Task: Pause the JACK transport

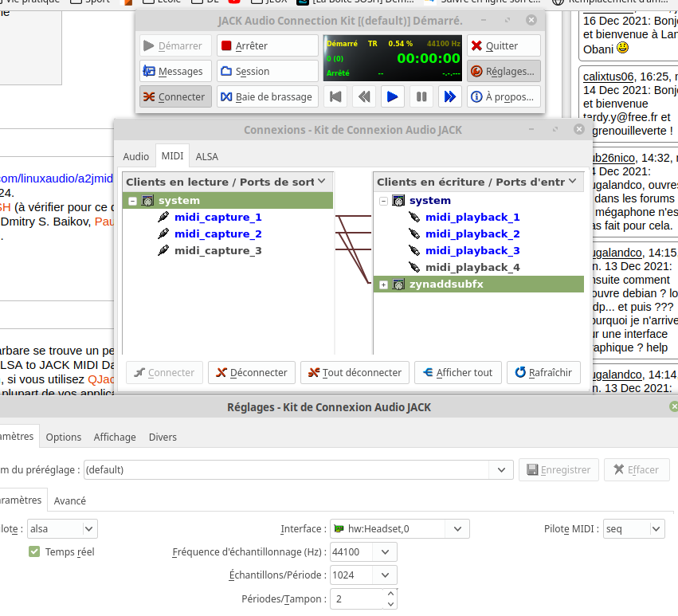Action: (x=421, y=96)
